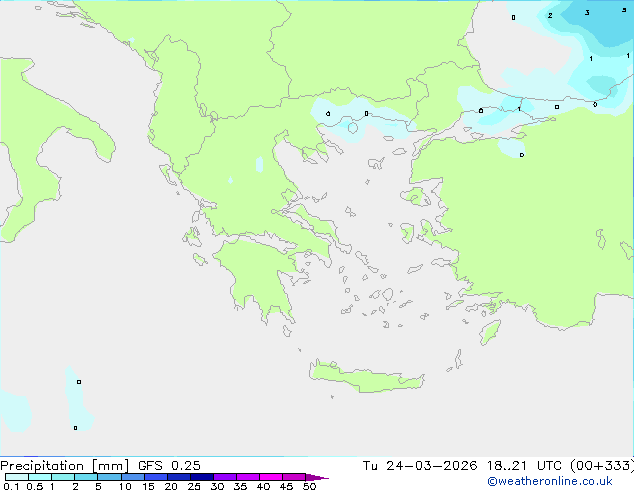Image resolution: width=634 pixels, height=490 pixels.
Task: Click the legend value label '25'
Action: 194,486
